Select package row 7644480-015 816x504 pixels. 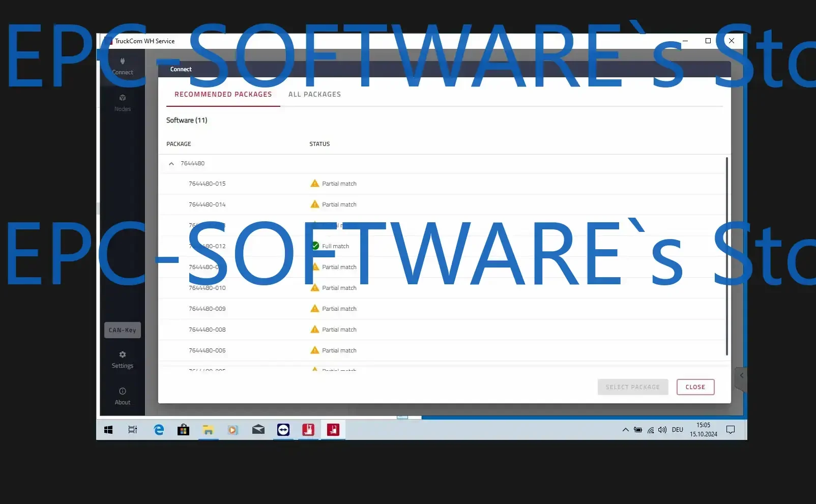click(442, 184)
